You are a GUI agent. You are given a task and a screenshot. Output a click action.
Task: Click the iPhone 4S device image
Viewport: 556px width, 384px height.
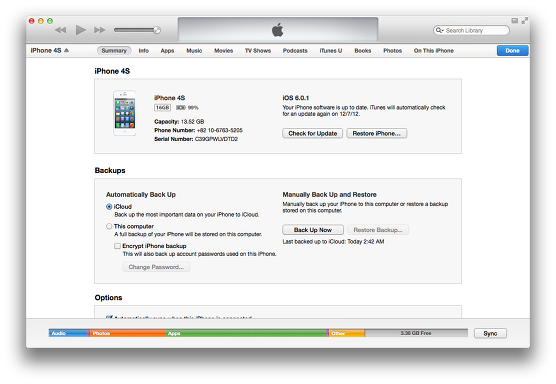click(124, 113)
